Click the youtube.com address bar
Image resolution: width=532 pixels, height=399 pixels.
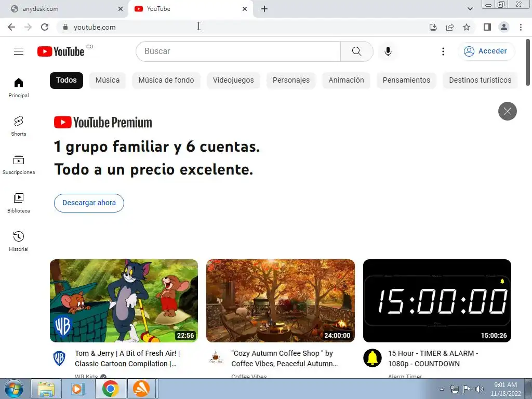tap(244, 27)
